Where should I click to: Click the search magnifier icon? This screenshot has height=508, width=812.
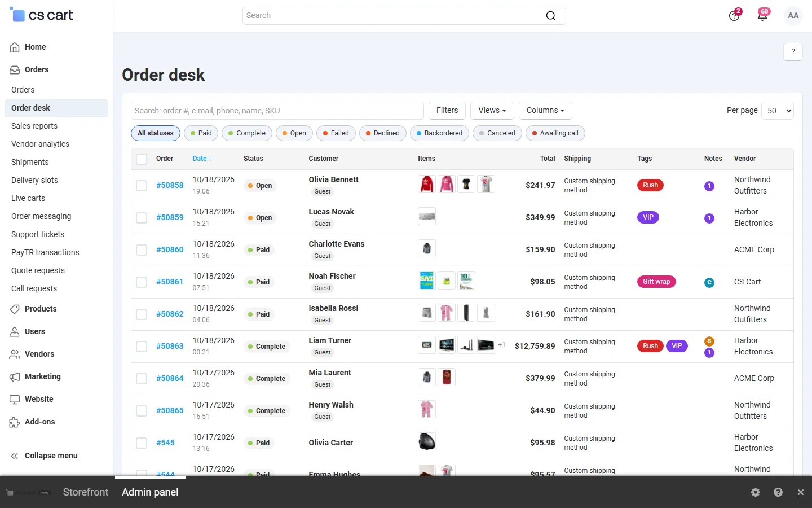tap(551, 16)
